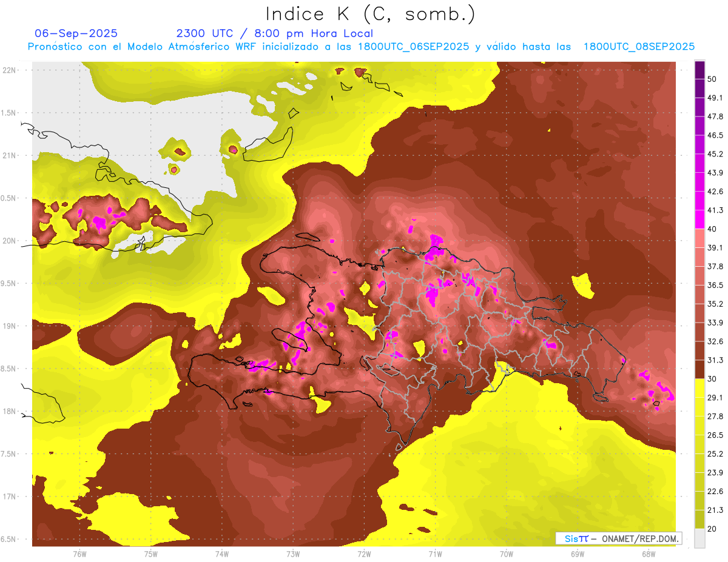The width and height of the screenshot is (728, 562).
Task: Click the "36.5" color scale value
Action: (715, 285)
